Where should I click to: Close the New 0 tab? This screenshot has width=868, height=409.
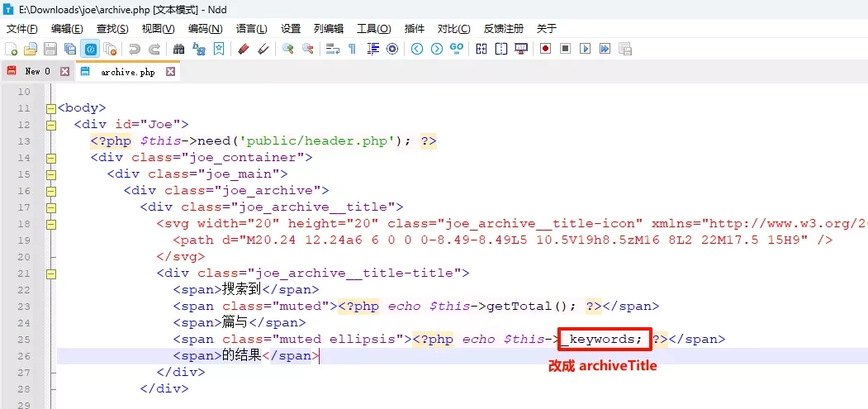tap(64, 72)
